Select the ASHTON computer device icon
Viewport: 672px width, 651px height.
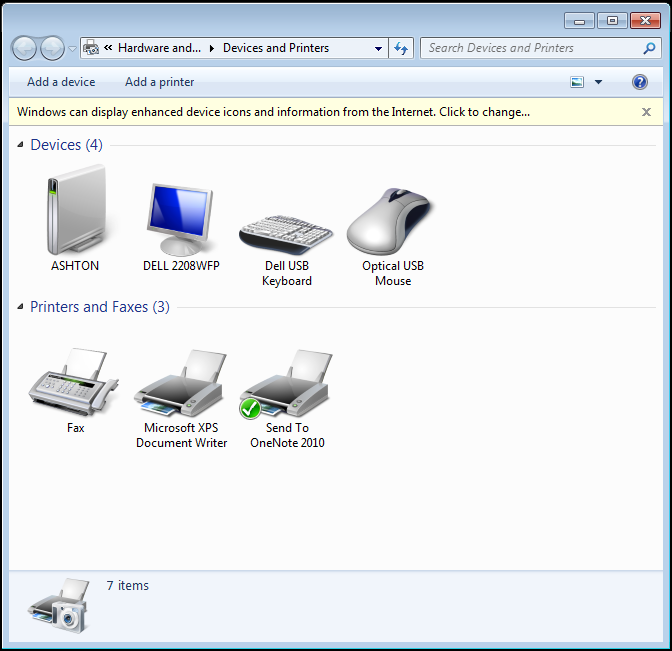tap(76, 210)
